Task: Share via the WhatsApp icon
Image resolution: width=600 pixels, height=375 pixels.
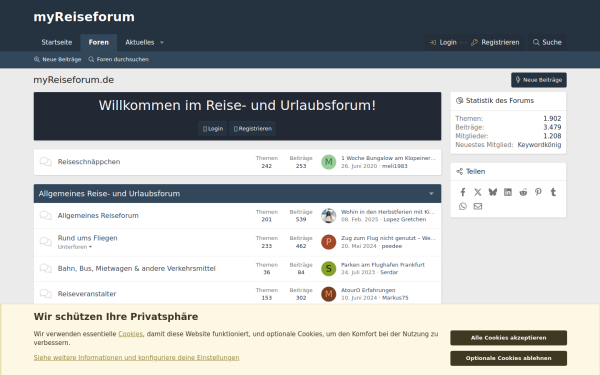Action: (463, 206)
